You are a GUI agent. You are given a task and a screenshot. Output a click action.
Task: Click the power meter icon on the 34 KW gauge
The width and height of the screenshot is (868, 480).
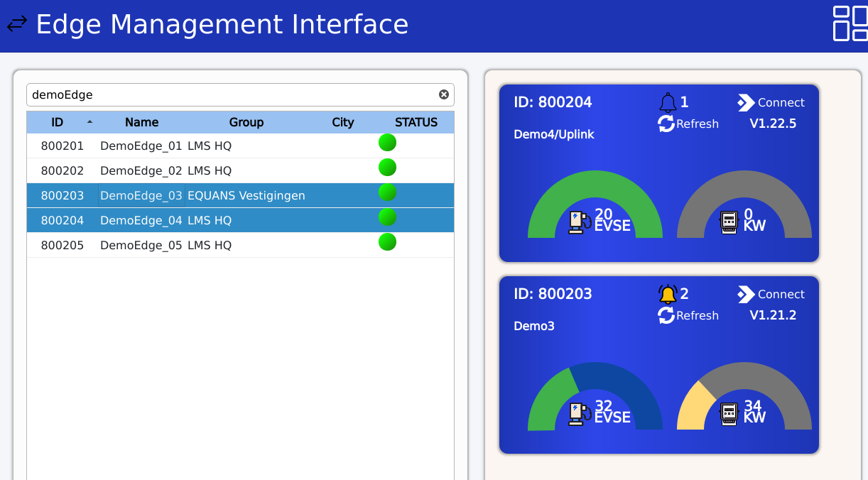tap(730, 413)
